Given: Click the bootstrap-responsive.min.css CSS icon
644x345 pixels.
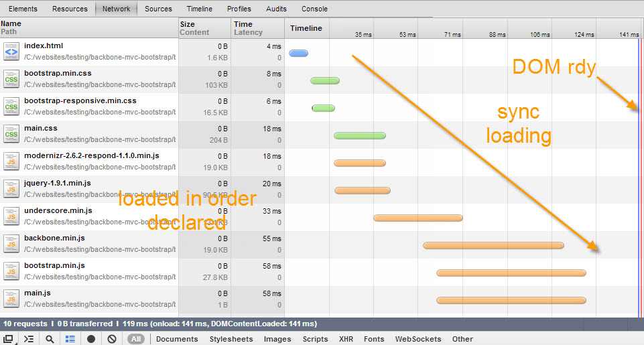Looking at the screenshot, I should pos(11,107).
